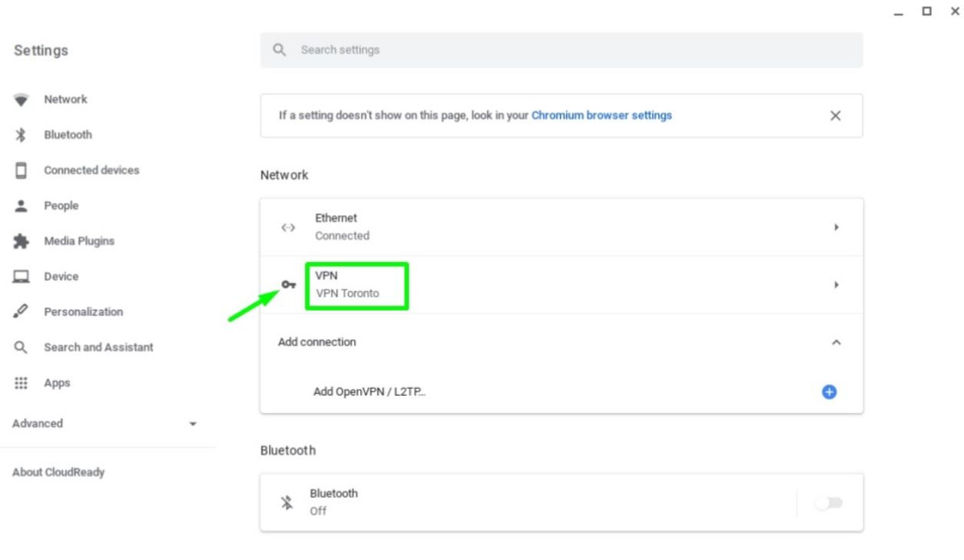Go to Connected devices settings
Screen dimensions: 964x560
point(91,171)
